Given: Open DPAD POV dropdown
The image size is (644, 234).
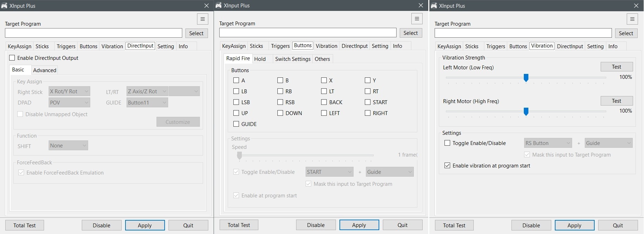Looking at the screenshot, I should (x=69, y=103).
